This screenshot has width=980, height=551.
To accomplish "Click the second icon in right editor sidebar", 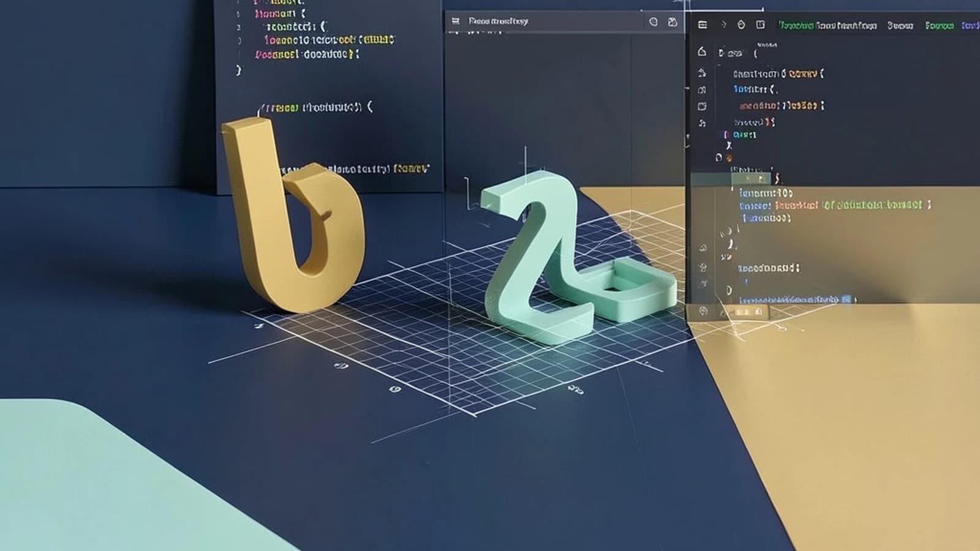I will pos(702,73).
